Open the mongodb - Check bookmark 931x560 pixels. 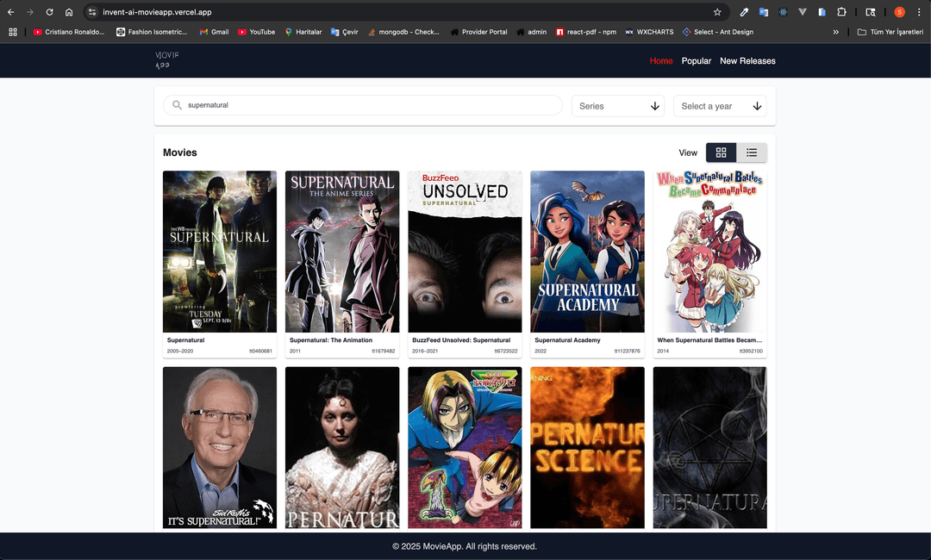[x=403, y=32]
